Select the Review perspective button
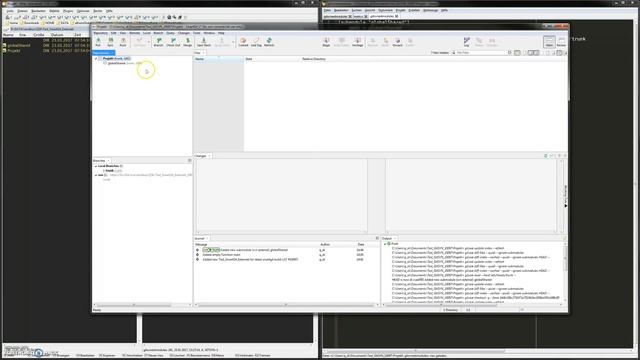The height and width of the screenshot is (360, 640). [x=562, y=42]
